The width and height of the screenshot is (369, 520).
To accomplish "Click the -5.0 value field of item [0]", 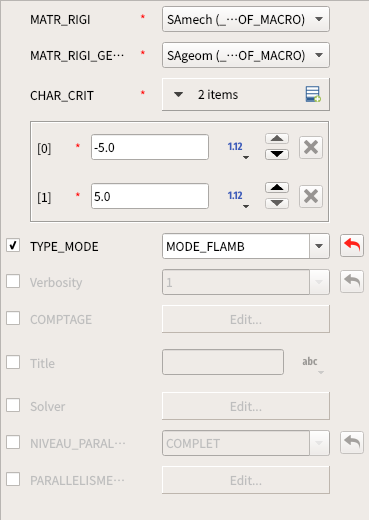I will [x=150, y=147].
